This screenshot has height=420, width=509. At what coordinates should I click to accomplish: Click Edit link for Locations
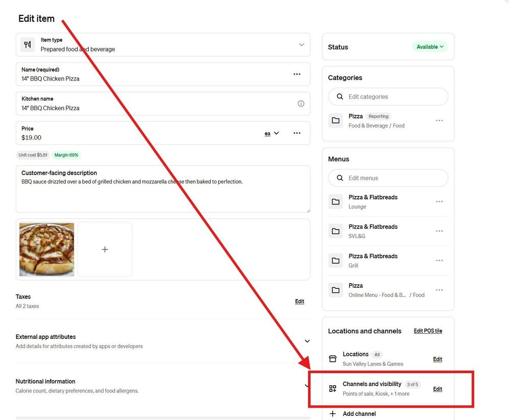(437, 359)
